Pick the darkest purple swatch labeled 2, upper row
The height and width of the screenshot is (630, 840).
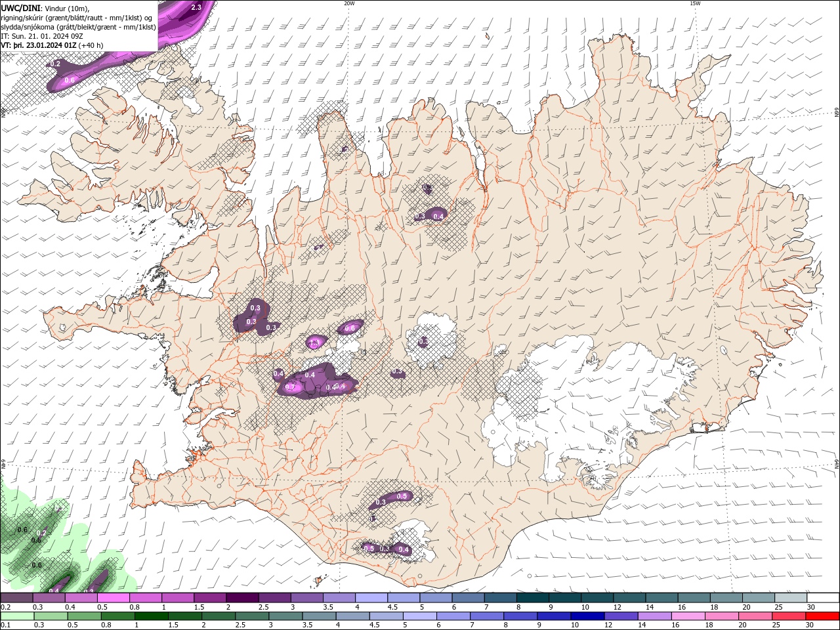click(x=241, y=598)
